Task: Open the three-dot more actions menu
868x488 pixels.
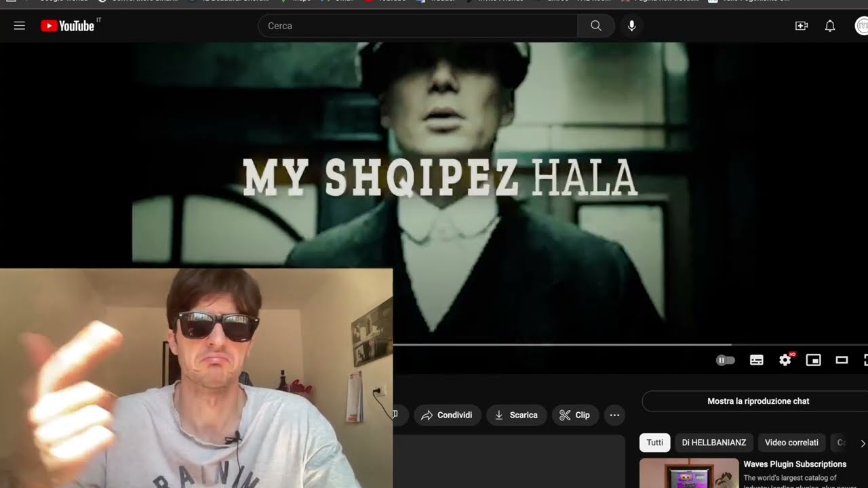Action: [x=614, y=415]
